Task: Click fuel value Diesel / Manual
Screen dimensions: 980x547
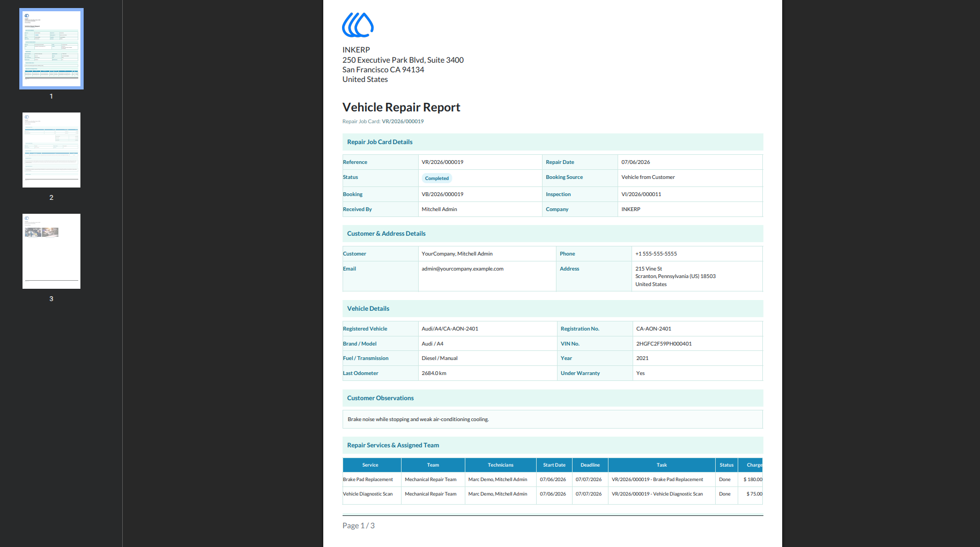Action: (439, 358)
